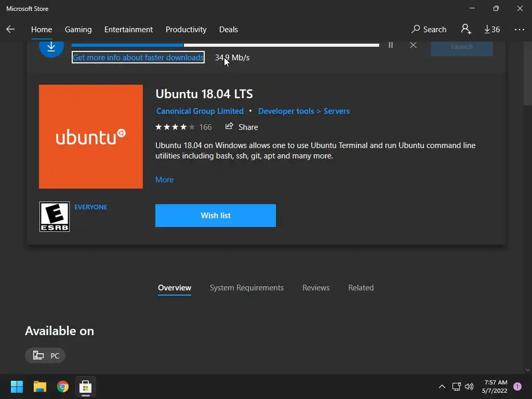
Task: Open the Deals tab
Action: (x=229, y=30)
